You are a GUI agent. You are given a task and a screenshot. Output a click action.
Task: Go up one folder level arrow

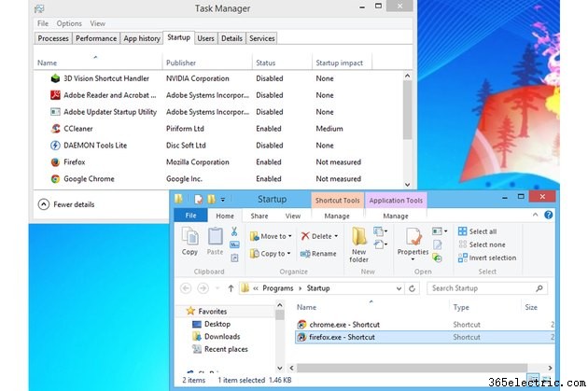231,288
